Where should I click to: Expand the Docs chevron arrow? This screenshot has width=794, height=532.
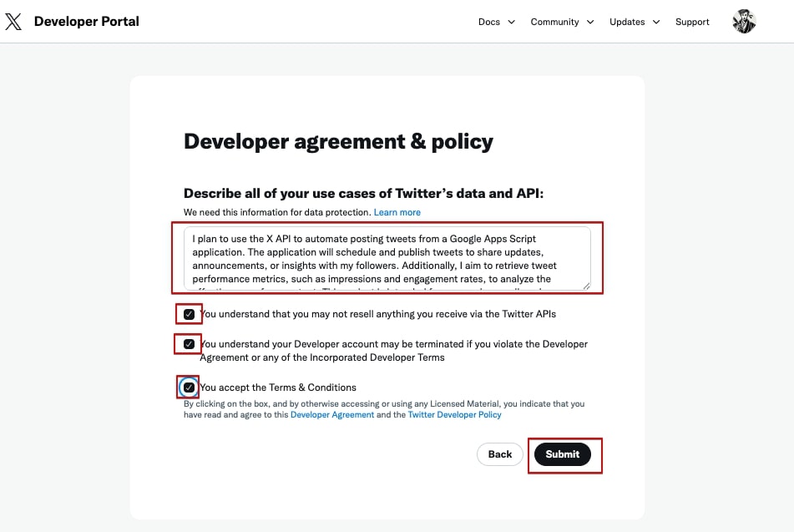point(512,22)
